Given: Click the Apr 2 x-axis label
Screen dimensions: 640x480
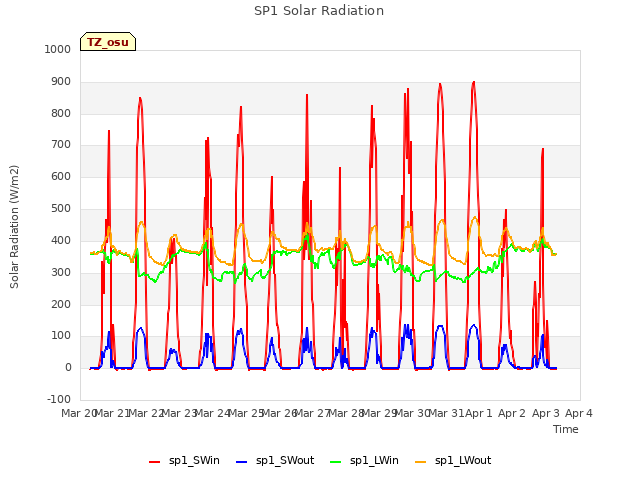Looking at the screenshot, I should 512,413.
